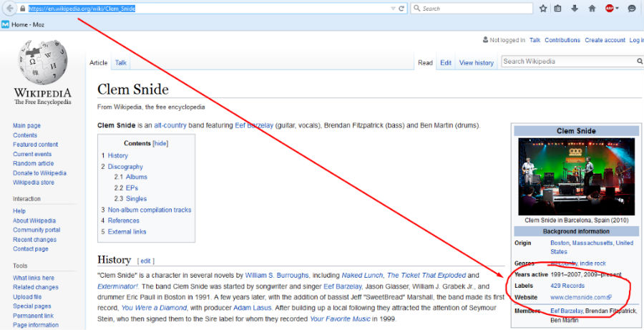Open the Home - Moz bookmark
The width and height of the screenshot is (644, 330).
23,24
